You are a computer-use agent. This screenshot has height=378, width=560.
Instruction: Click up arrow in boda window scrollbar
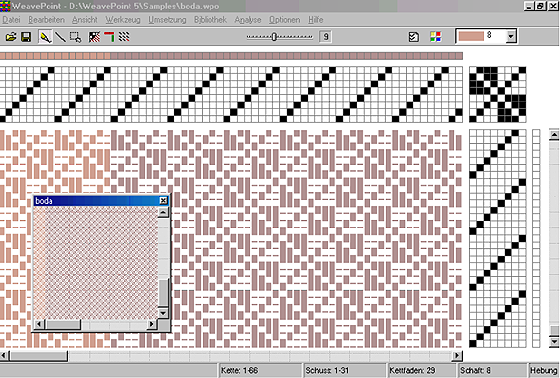[x=163, y=212]
